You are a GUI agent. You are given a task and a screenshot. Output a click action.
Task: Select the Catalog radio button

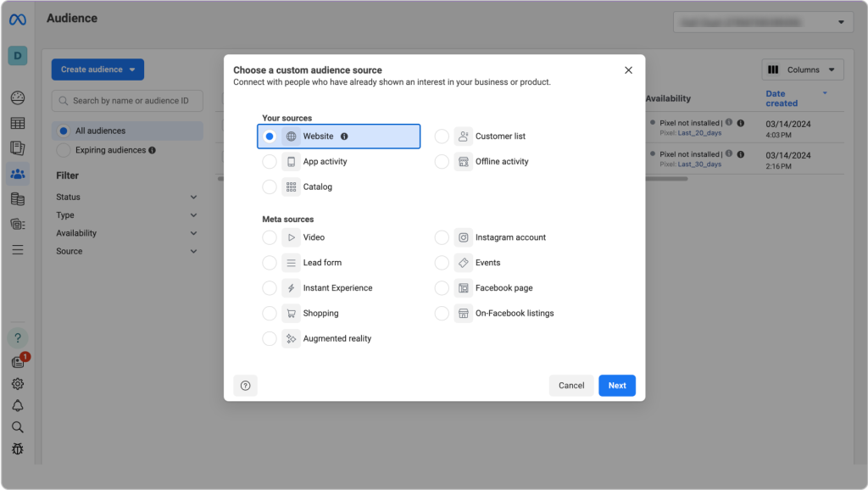tap(270, 187)
